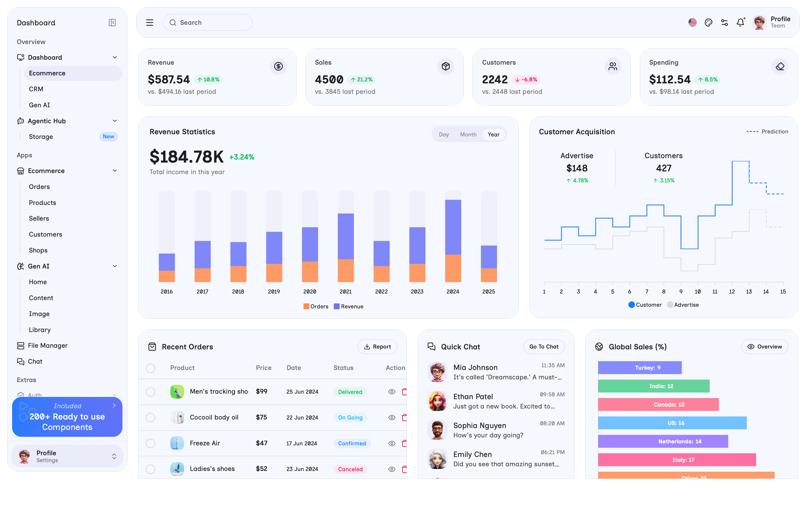The width and height of the screenshot is (809, 532).
Task: Click the dollar icon on Revenue card
Action: (x=278, y=66)
